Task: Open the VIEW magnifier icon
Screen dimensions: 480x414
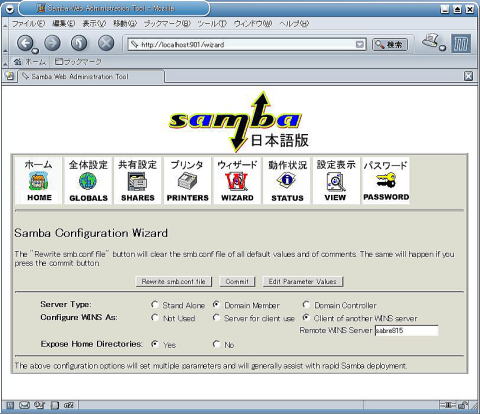Action: click(x=336, y=182)
